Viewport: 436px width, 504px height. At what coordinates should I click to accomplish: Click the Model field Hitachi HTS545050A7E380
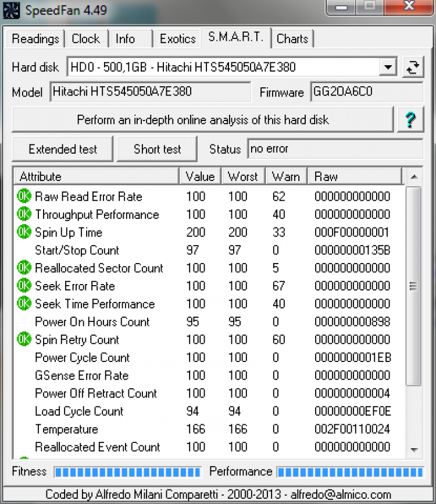150,92
